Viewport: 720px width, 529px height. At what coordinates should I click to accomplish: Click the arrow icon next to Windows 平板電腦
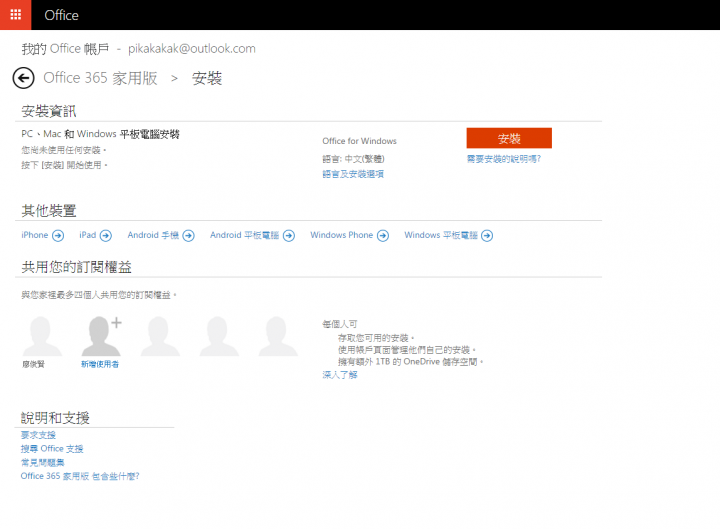click(x=487, y=236)
